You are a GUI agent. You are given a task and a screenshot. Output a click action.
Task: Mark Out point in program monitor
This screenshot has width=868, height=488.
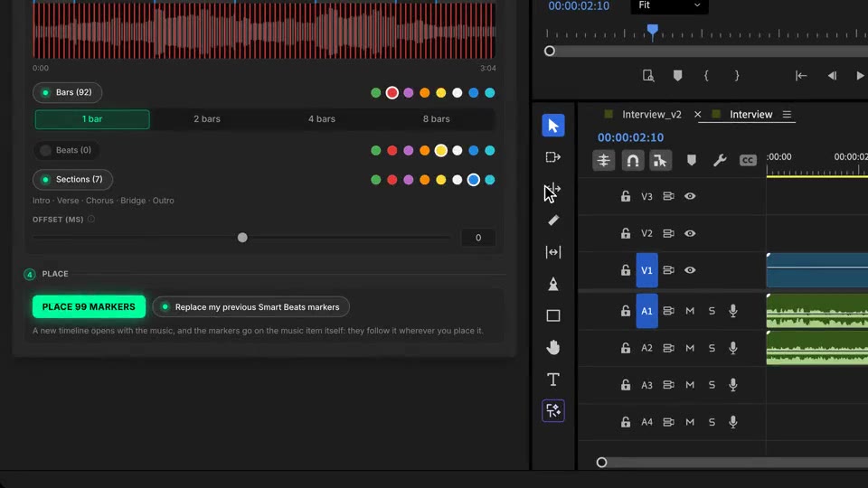pos(737,76)
